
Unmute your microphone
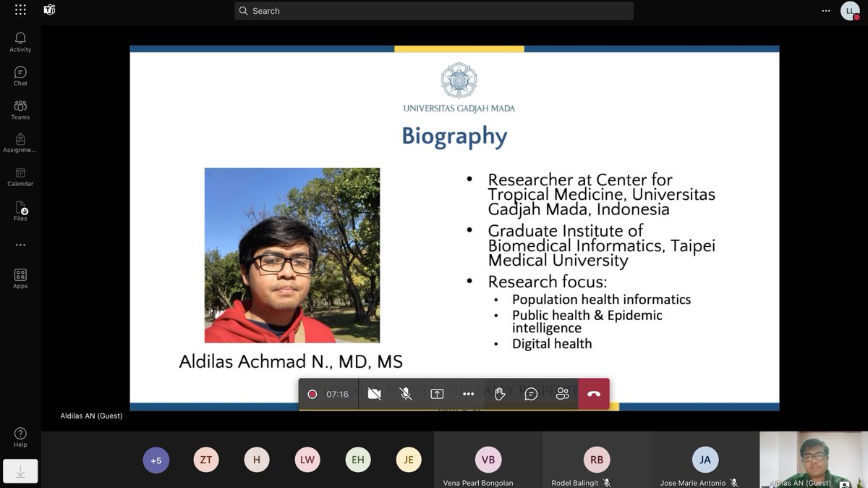406,393
